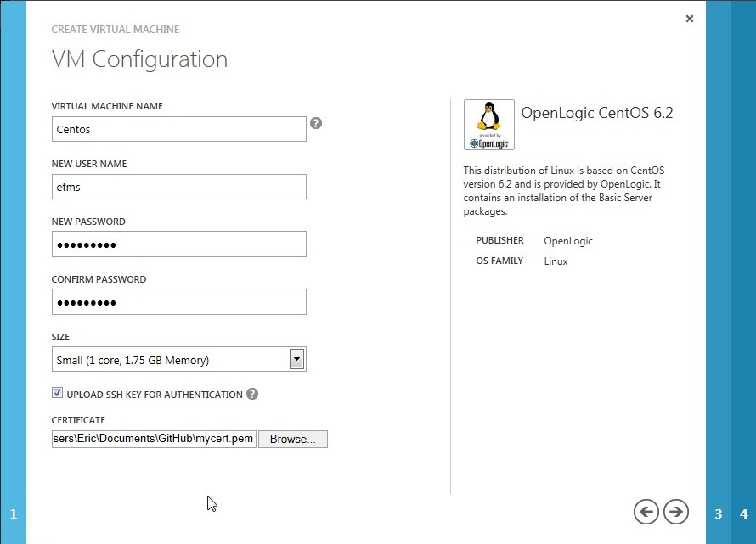This screenshot has width=756, height=544.
Task: Click the Virtual Machine Name field containing Centos
Action: click(178, 129)
